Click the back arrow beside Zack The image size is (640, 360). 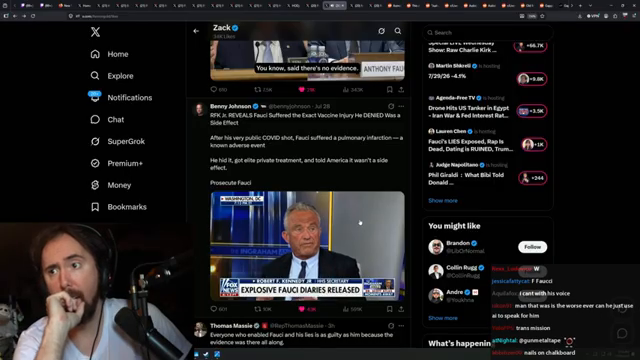click(196, 31)
